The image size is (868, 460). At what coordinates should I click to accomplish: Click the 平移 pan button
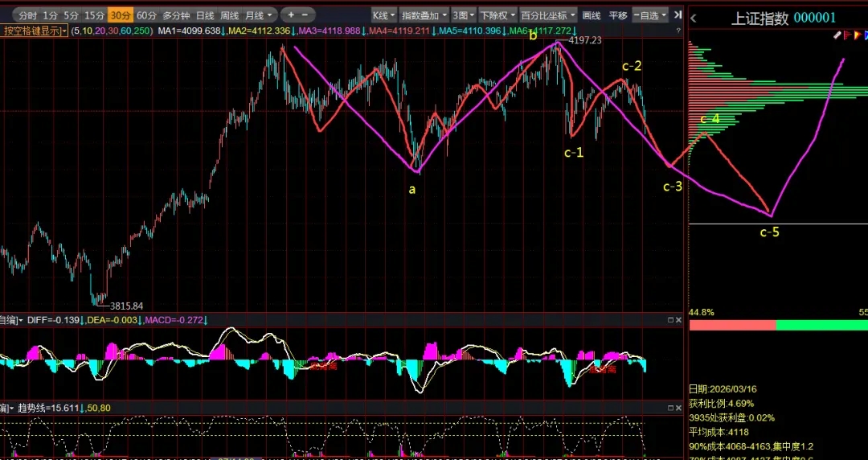pos(617,15)
